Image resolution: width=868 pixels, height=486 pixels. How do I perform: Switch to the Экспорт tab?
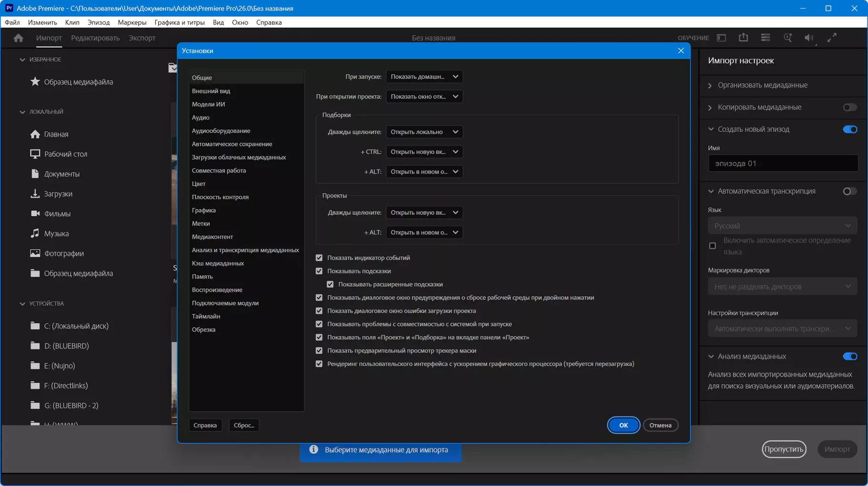[142, 38]
